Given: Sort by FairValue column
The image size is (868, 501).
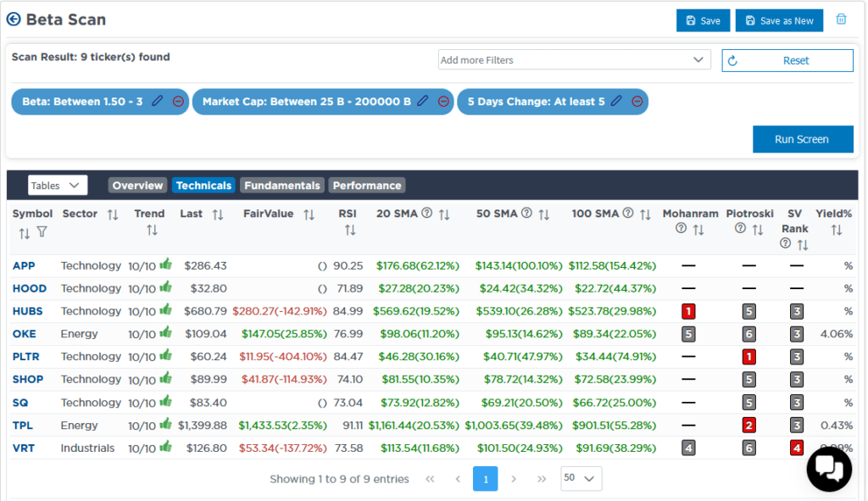Looking at the screenshot, I should [x=309, y=214].
